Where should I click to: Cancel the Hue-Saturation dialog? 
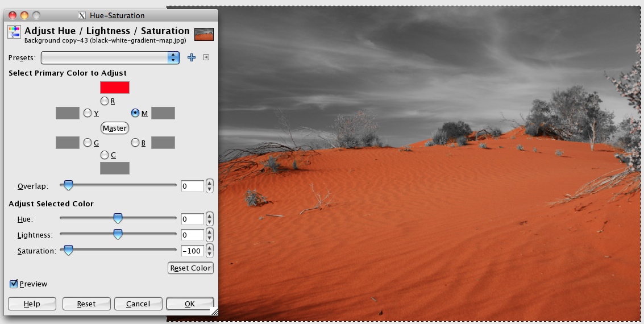tap(138, 304)
